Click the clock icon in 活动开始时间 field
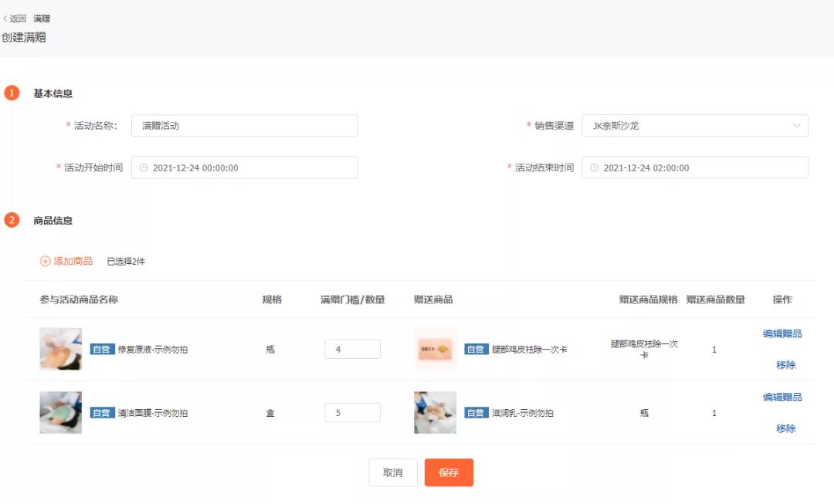834x504 pixels. pos(143,167)
